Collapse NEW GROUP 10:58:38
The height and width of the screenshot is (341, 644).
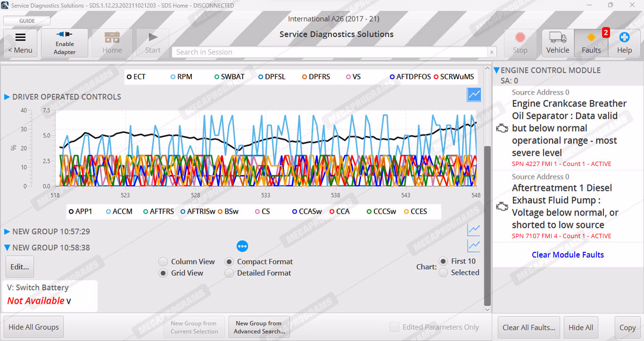pyautogui.click(x=7, y=248)
